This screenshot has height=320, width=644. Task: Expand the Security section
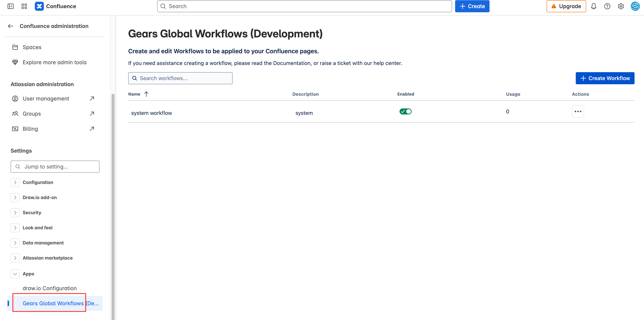pos(15,213)
